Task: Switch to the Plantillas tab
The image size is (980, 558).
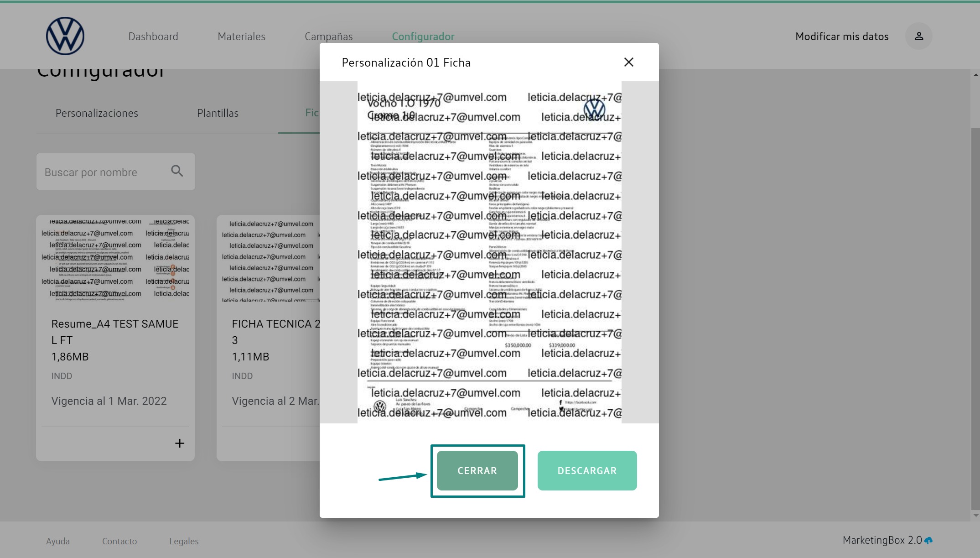Action: 218,113
